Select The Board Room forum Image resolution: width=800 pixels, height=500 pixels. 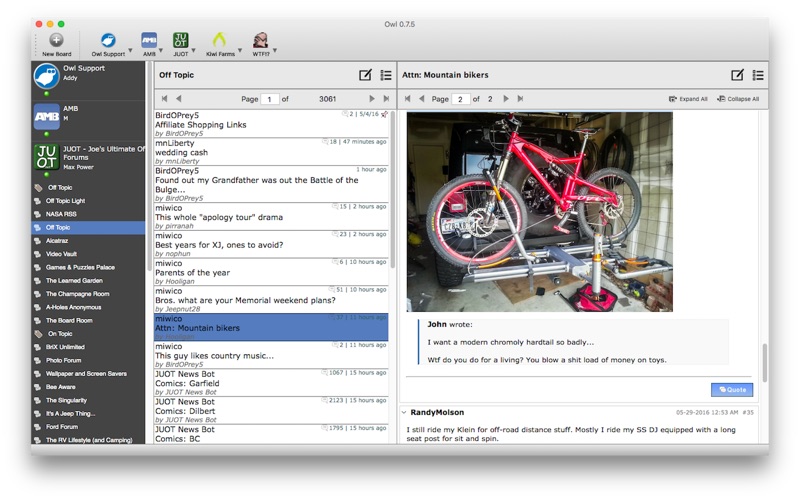pos(88,320)
